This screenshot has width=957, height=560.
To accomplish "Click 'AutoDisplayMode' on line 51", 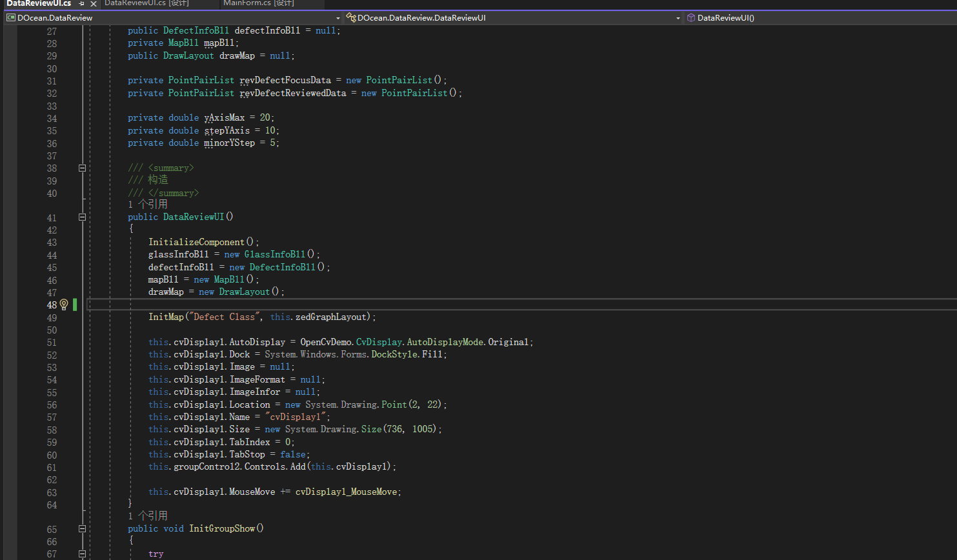I will pos(445,342).
